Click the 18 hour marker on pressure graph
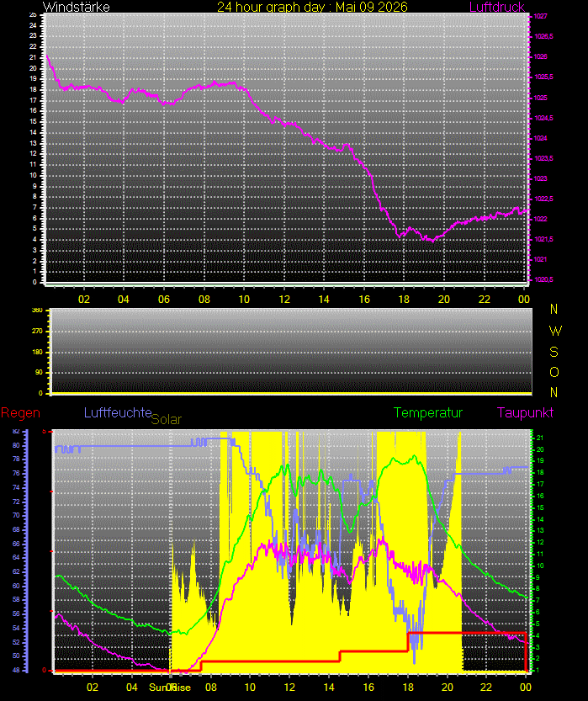This screenshot has width=588, height=701. coord(404,299)
